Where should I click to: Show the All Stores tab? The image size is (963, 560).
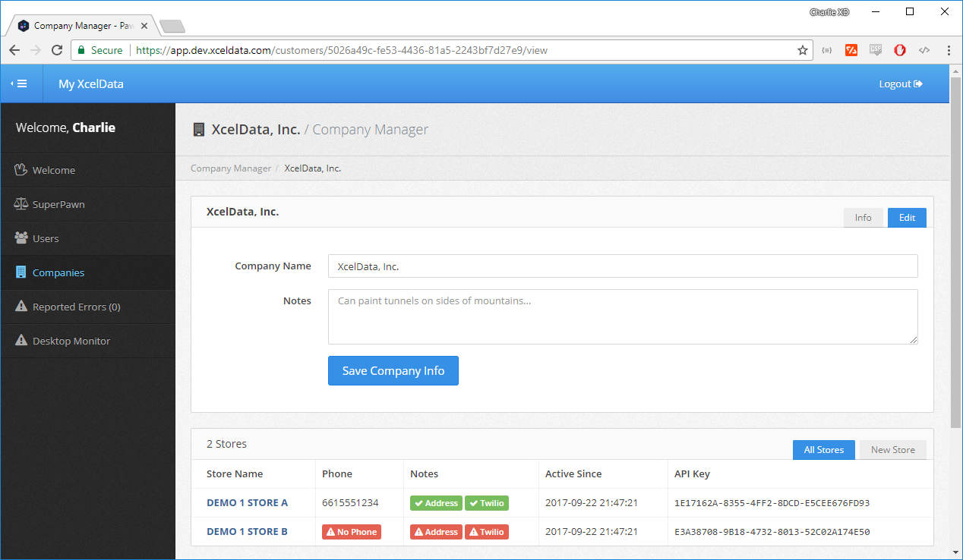click(823, 450)
